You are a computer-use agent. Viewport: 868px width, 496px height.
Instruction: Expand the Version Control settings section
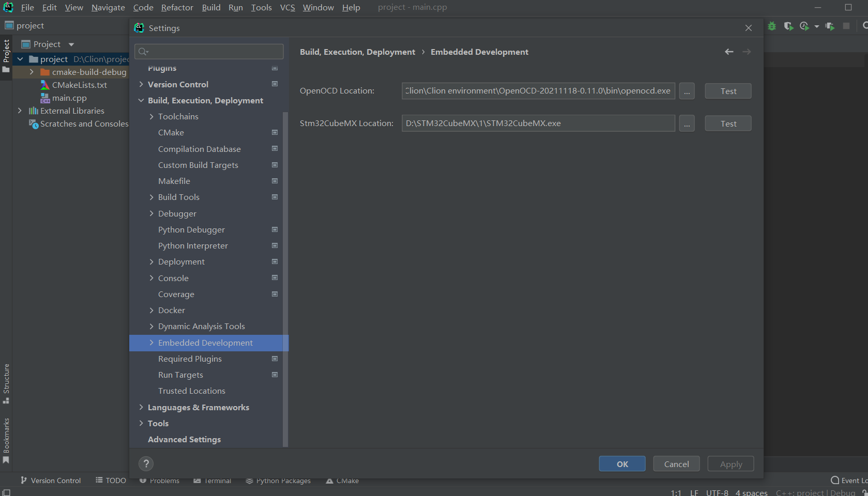[x=141, y=84]
